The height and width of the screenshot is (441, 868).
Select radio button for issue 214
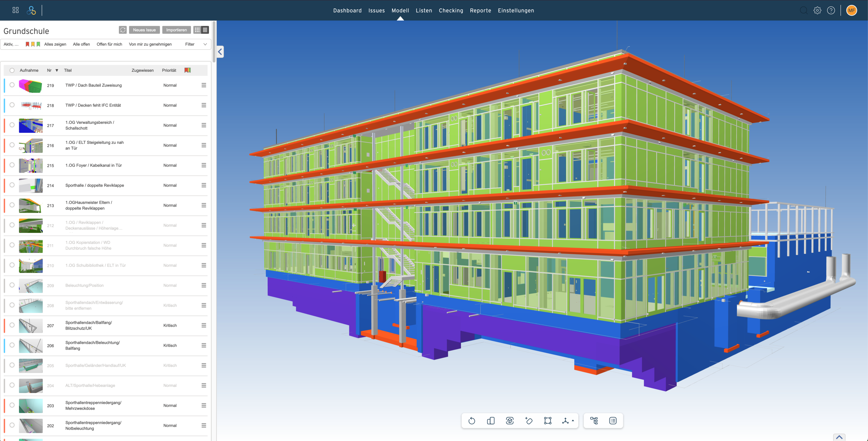(x=12, y=185)
